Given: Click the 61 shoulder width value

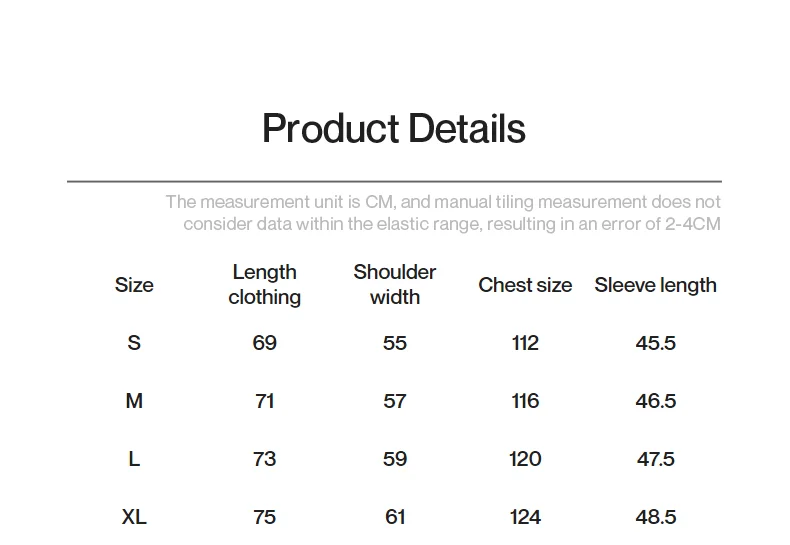Looking at the screenshot, I should point(394,517).
